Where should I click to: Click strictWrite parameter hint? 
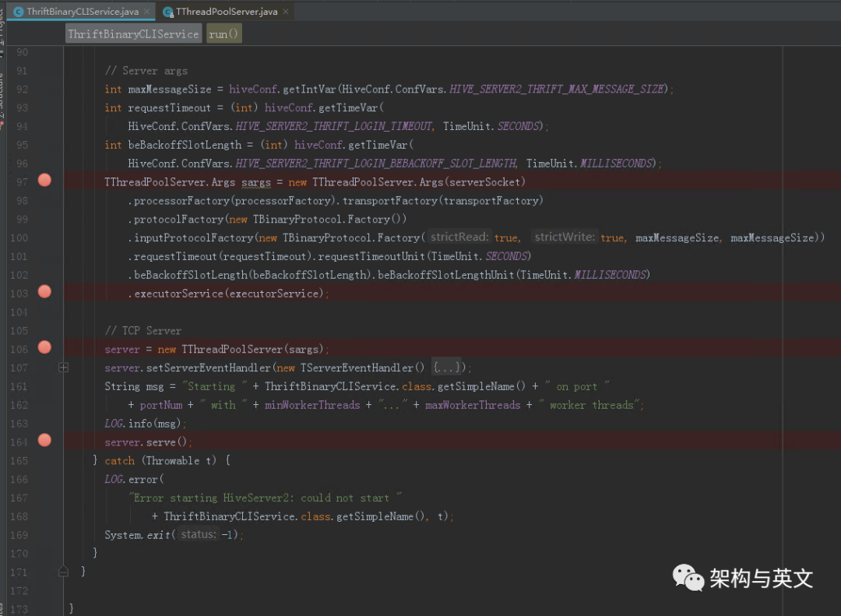(x=565, y=237)
